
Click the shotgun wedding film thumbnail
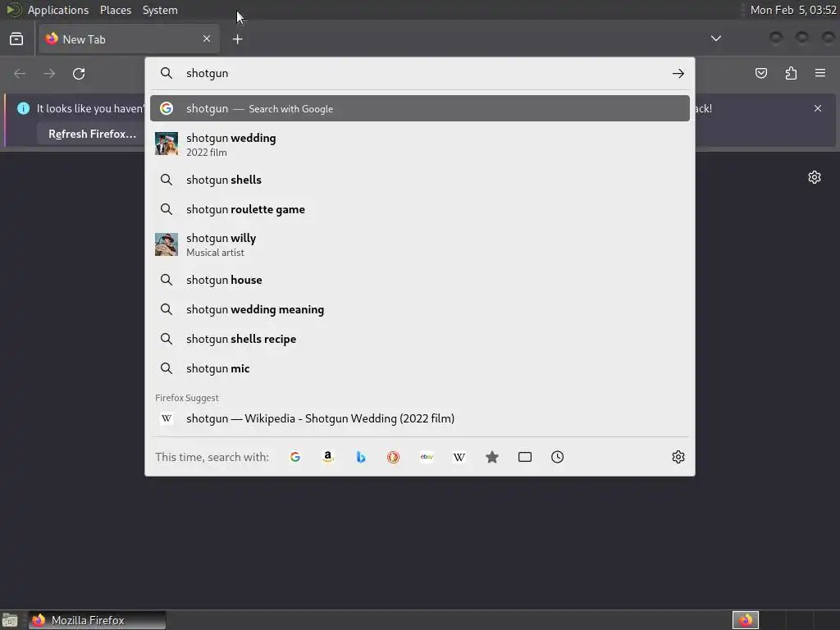coord(167,144)
